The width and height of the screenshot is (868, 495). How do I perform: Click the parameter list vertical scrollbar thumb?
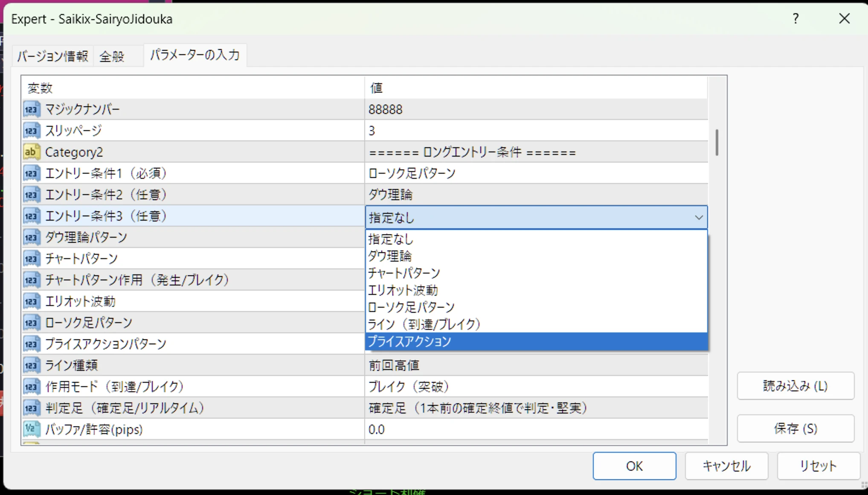717,142
